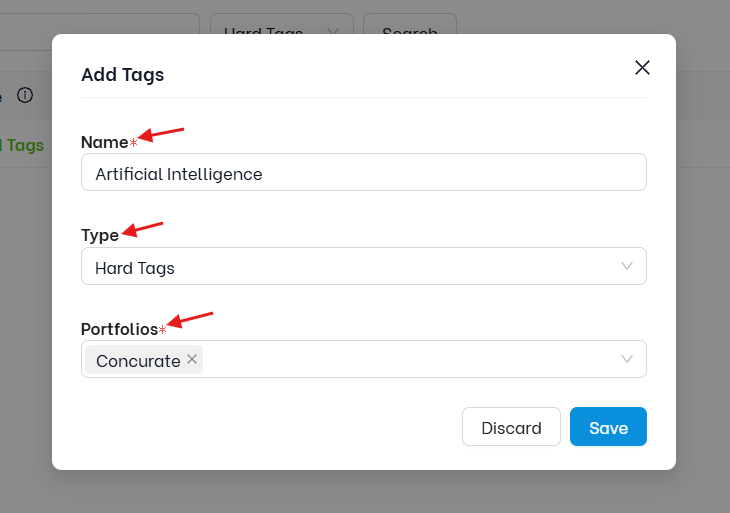The image size is (730, 513).
Task: Discard the new tag
Action: (x=511, y=426)
